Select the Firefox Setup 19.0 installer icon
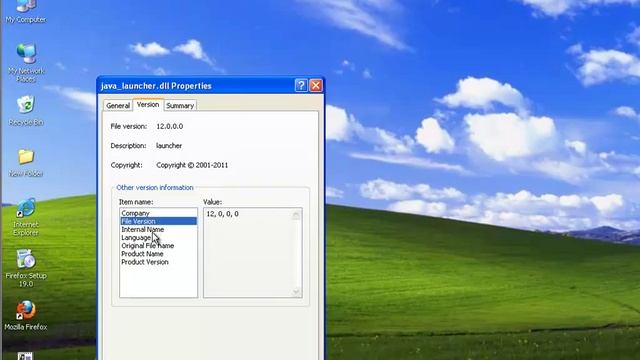 (26, 268)
